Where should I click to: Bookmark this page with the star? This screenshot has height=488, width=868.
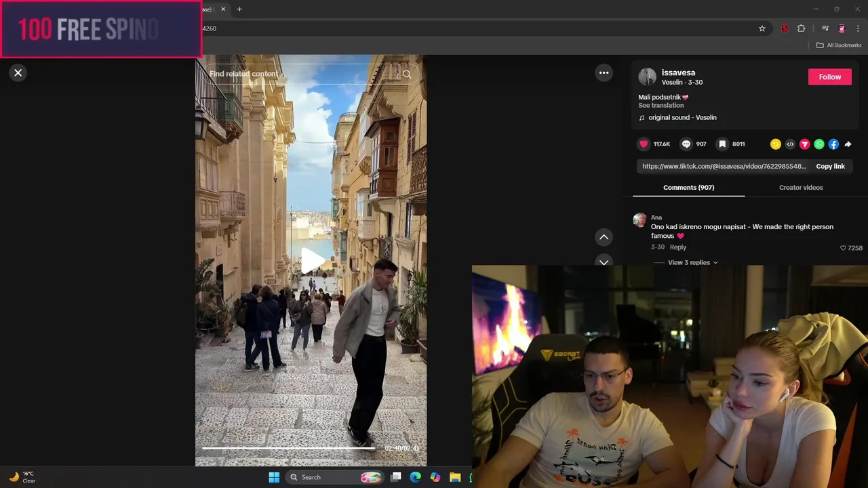[x=762, y=28]
